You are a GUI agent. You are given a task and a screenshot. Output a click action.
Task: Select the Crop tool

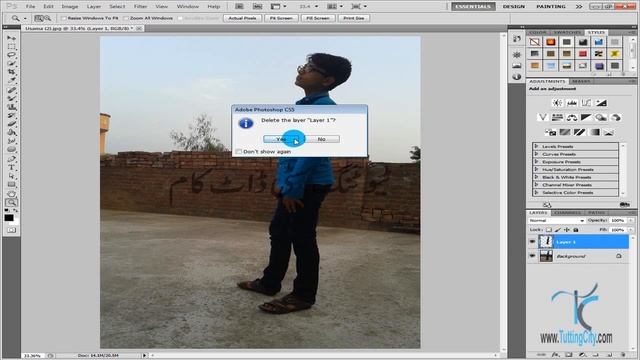tap(11, 72)
